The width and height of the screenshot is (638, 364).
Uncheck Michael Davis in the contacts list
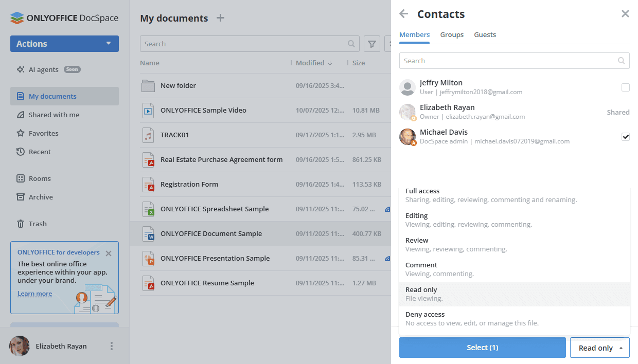point(626,137)
